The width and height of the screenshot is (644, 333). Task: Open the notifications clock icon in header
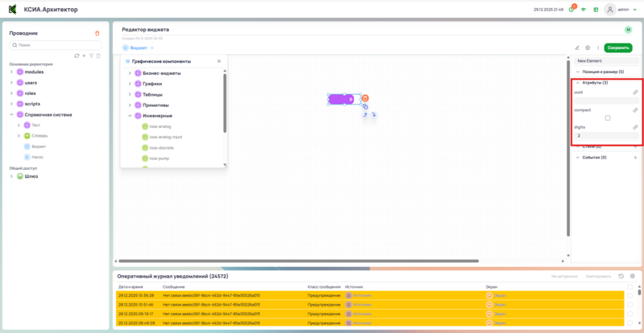coord(572,10)
